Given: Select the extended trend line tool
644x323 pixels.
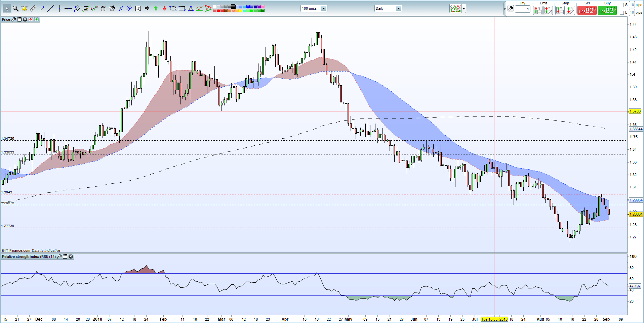Looking at the screenshot, I should tap(51, 8).
